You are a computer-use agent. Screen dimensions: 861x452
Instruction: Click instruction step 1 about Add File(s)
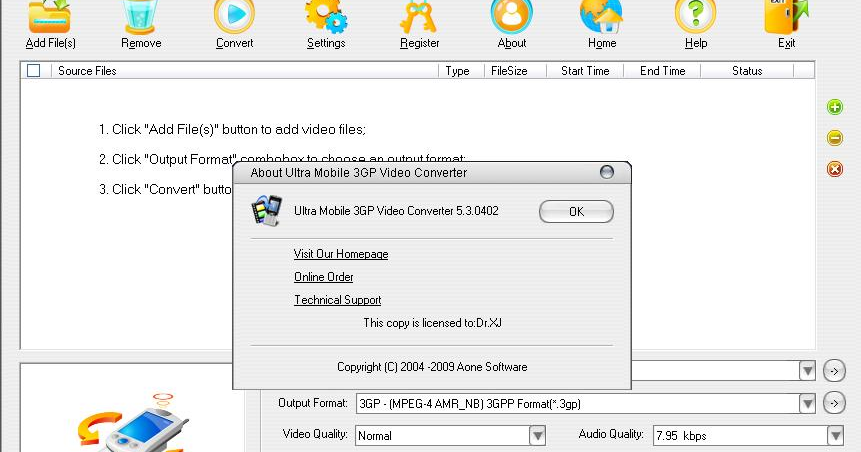[x=232, y=130]
